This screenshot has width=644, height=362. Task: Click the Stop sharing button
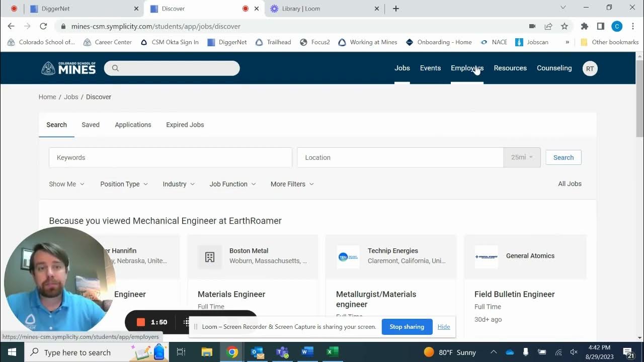pos(407,327)
